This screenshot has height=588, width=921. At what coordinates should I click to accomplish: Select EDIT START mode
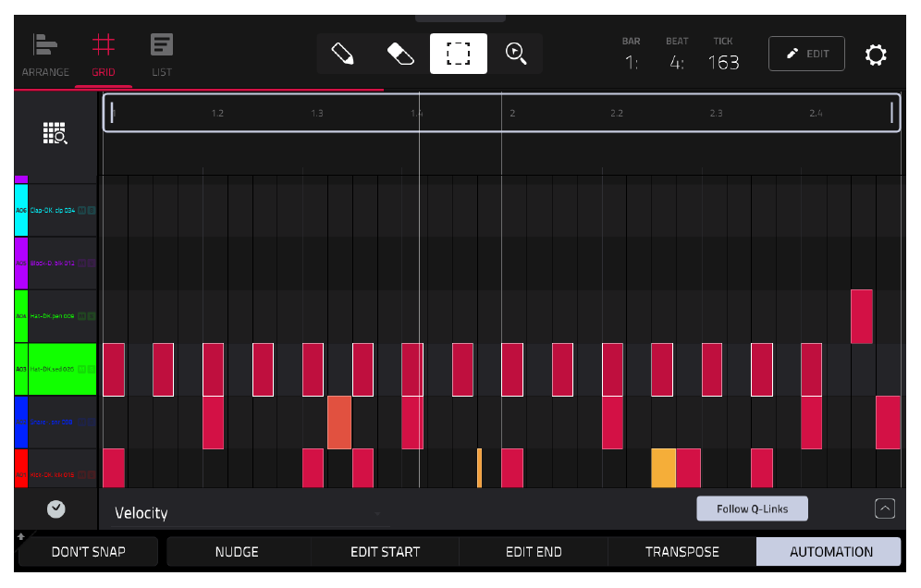click(386, 552)
